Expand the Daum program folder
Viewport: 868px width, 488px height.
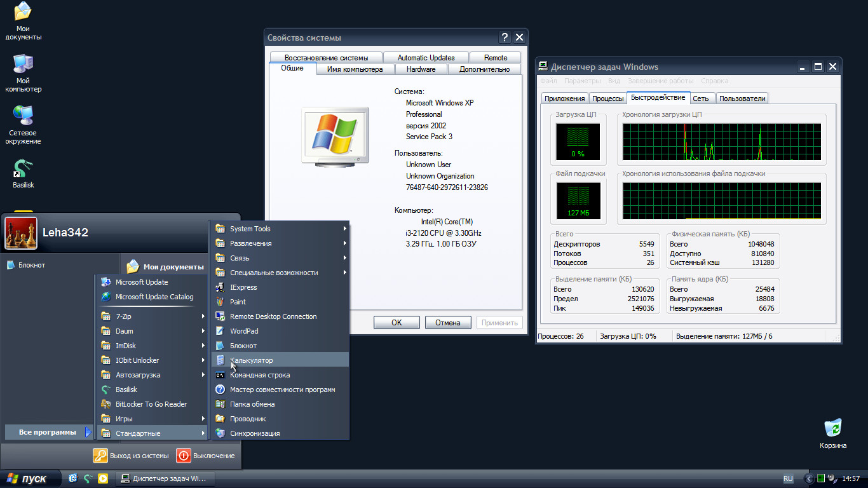[152, 331]
